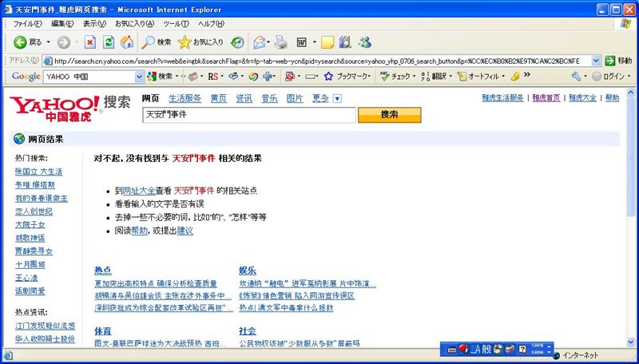Click the Edit with Word icon
Screen dimensions: 639x364
click(x=302, y=42)
